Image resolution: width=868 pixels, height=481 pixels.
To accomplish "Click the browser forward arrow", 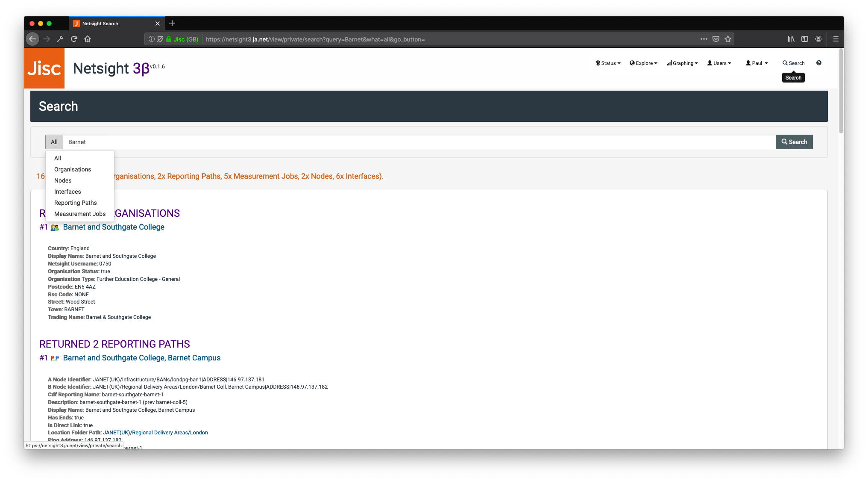I will click(47, 39).
